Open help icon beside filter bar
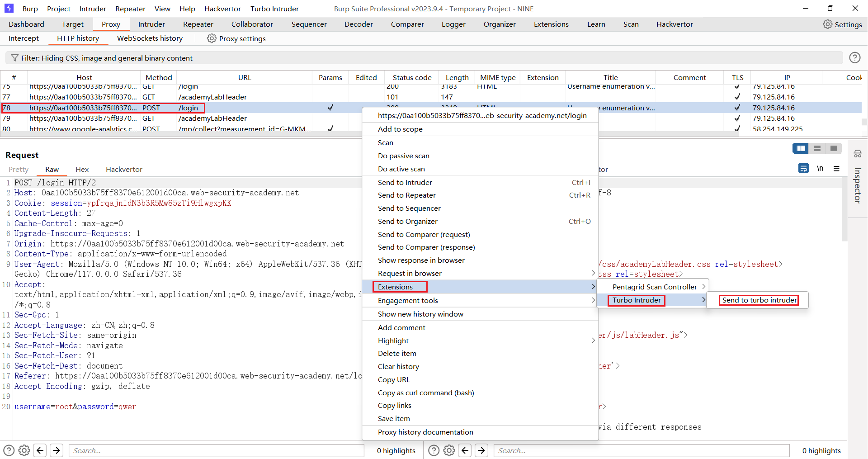 (x=854, y=57)
